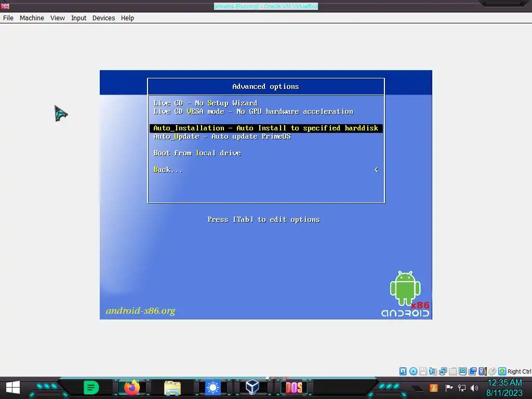Click the taskbar clock showing 12:35 AM

(504, 388)
